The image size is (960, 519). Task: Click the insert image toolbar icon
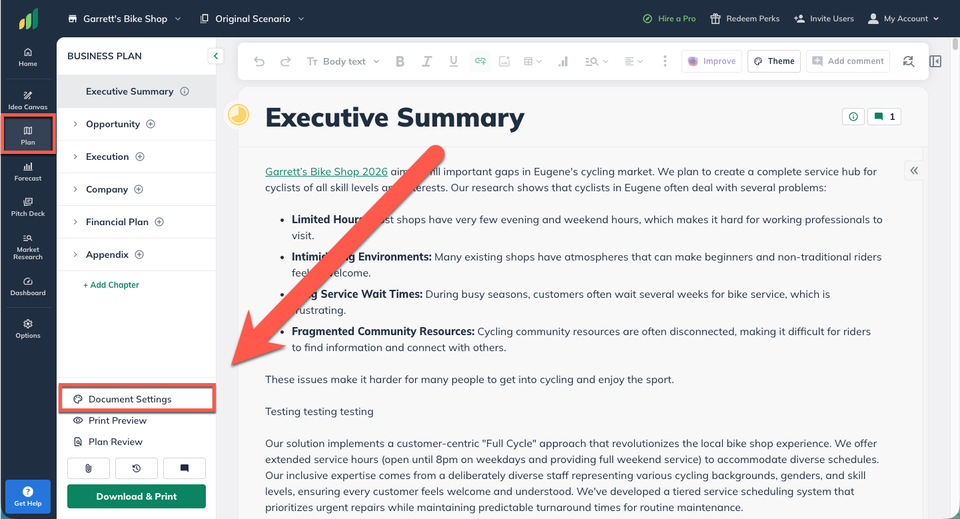(x=504, y=61)
